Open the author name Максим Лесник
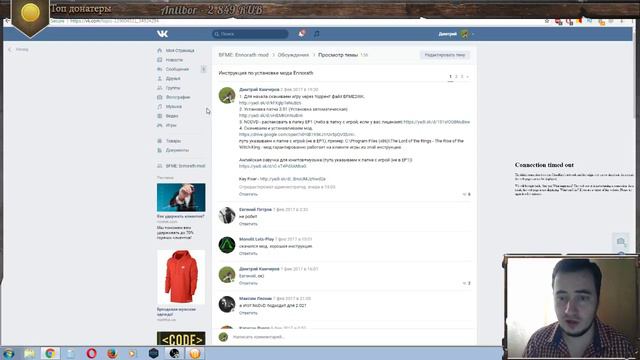Viewport: 640px width, 360px height. point(255,298)
